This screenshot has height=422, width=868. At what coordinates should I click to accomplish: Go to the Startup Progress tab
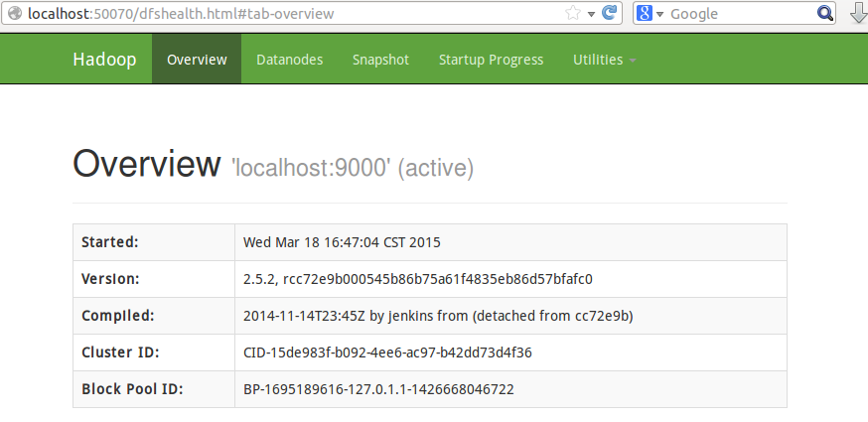[491, 60]
